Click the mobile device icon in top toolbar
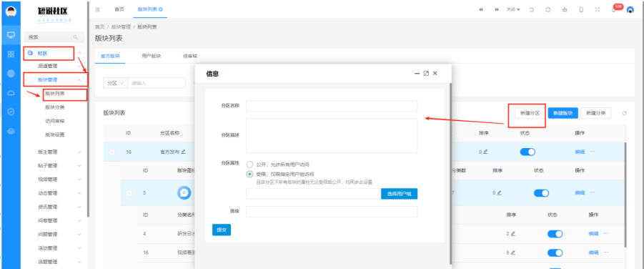The image size is (644, 269). 581,9
